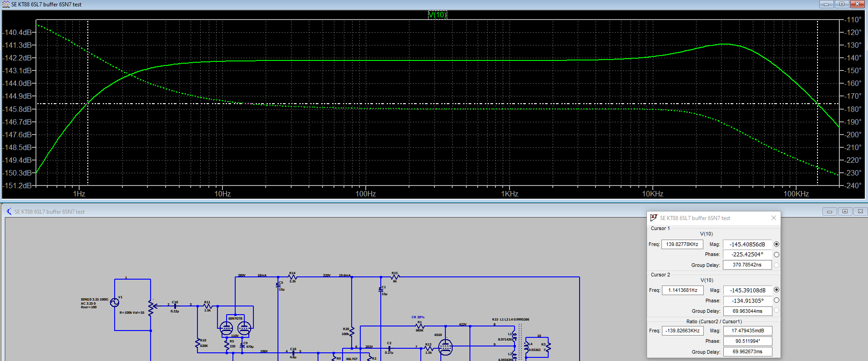Select capacitor C5 symbol
The image size is (868, 361).
pos(278,286)
